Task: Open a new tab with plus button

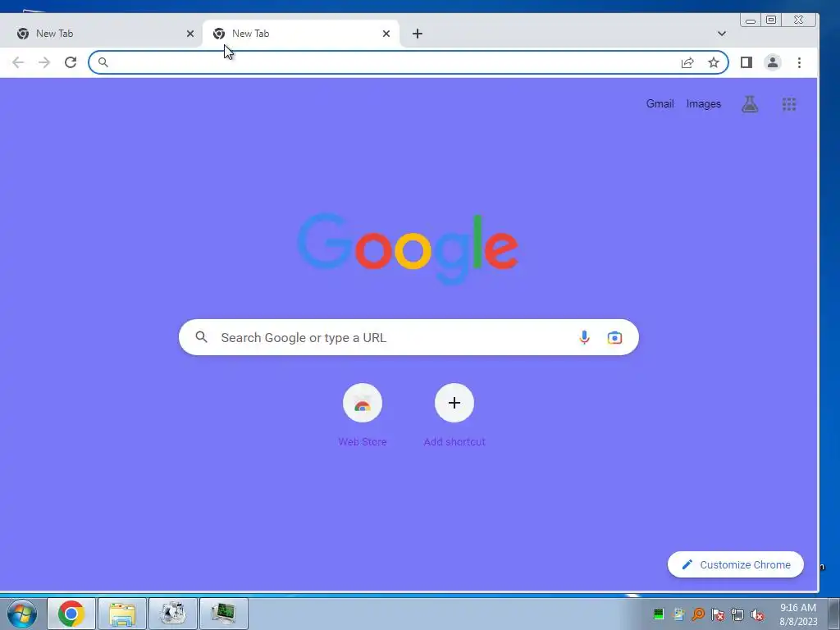Action: [x=418, y=34]
